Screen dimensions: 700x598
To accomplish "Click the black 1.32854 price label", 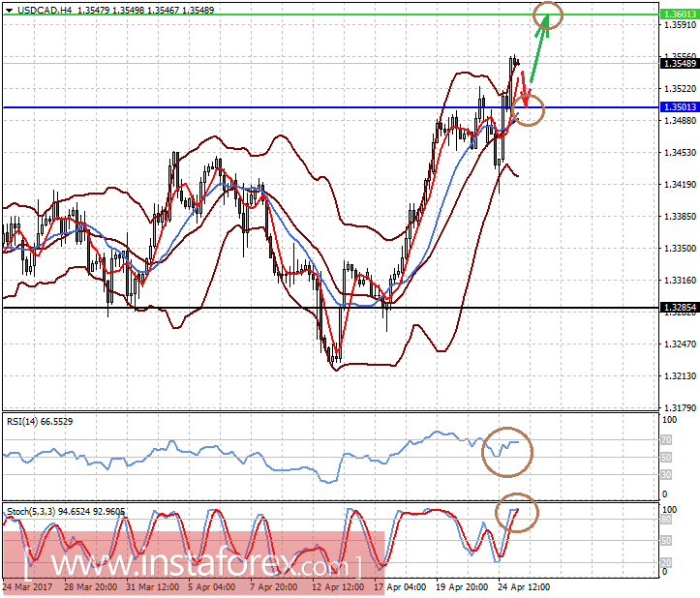I will pos(680,308).
